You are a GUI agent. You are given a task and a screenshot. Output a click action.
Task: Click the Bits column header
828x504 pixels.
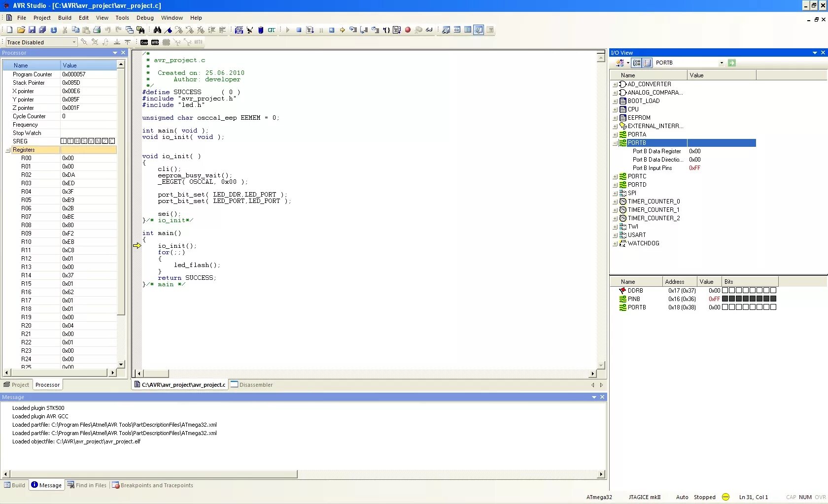[x=750, y=282]
